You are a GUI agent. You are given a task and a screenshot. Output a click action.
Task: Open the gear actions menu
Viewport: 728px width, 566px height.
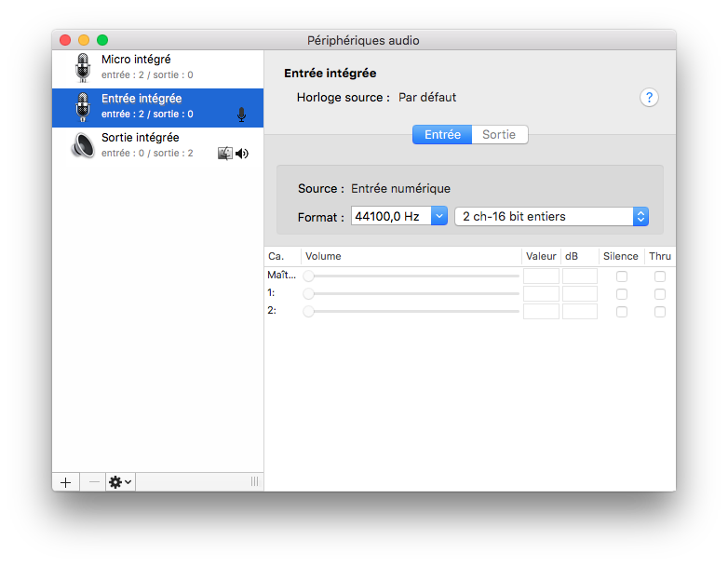point(120,482)
